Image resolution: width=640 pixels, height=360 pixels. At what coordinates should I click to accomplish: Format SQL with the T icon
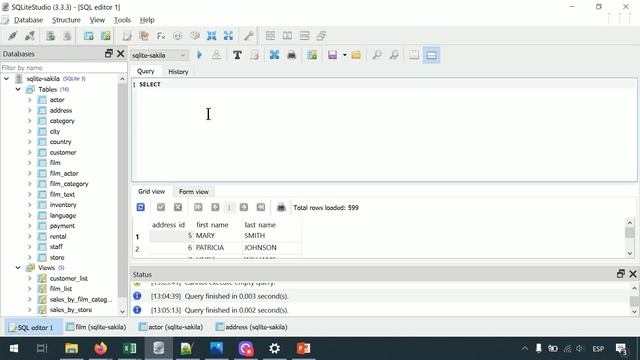pos(237,55)
